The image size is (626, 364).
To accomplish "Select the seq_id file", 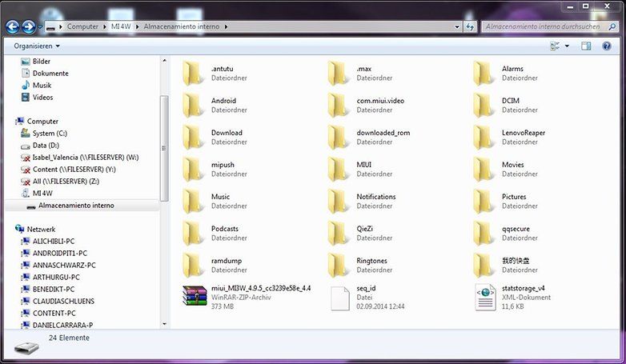I will 367,297.
